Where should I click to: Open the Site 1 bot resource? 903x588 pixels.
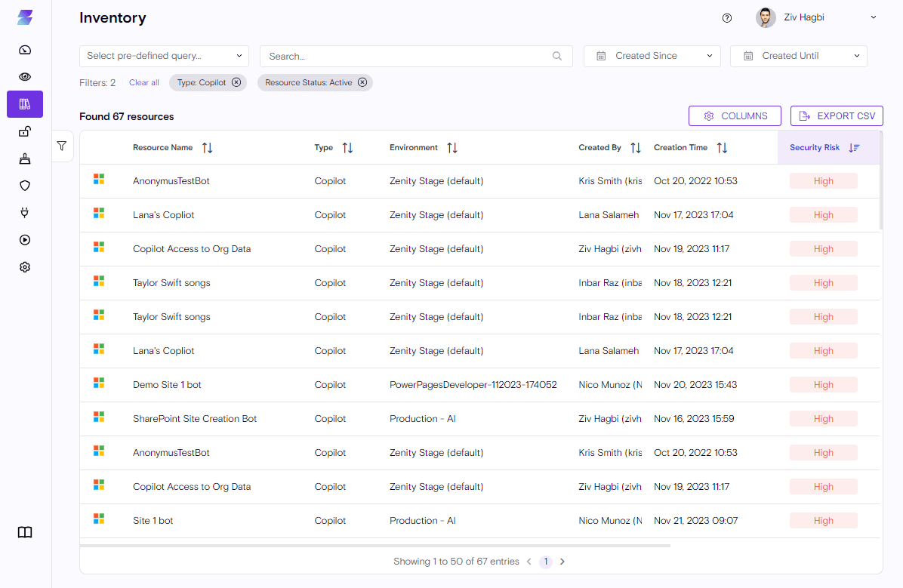pyautogui.click(x=153, y=521)
